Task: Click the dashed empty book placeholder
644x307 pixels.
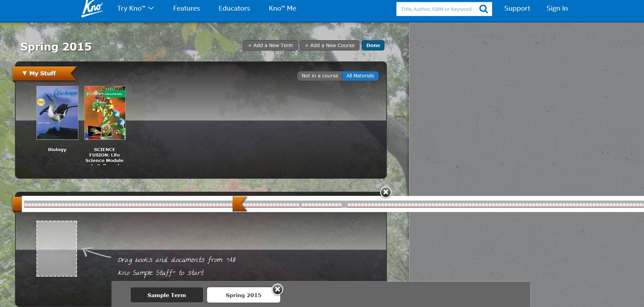Action: pyautogui.click(x=57, y=249)
